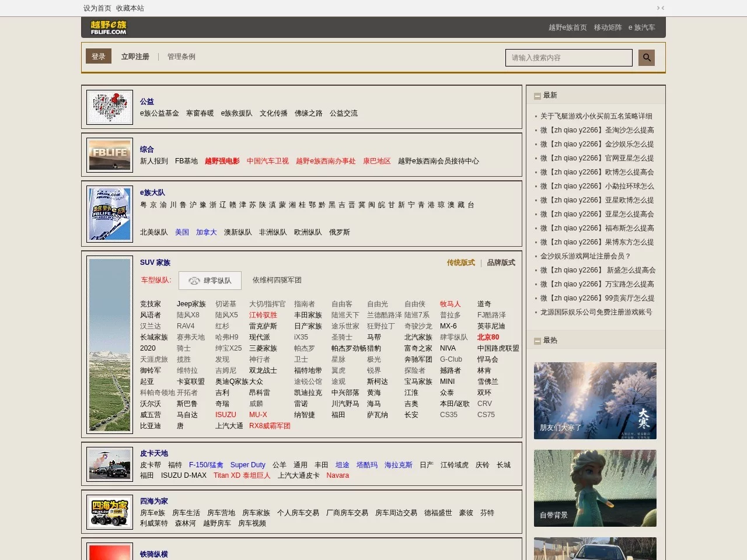This screenshot has width=747, height=560.
Task: Open the 综合 section FBLIFE image
Action: [110, 155]
